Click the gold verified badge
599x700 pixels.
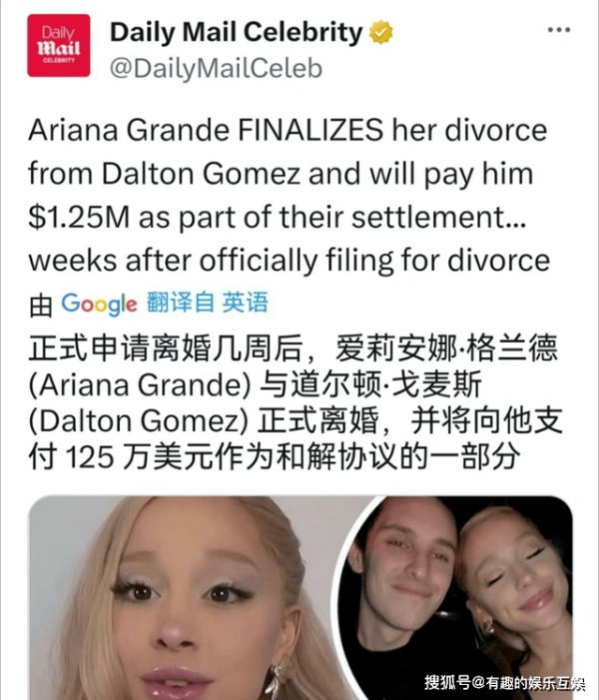(380, 32)
